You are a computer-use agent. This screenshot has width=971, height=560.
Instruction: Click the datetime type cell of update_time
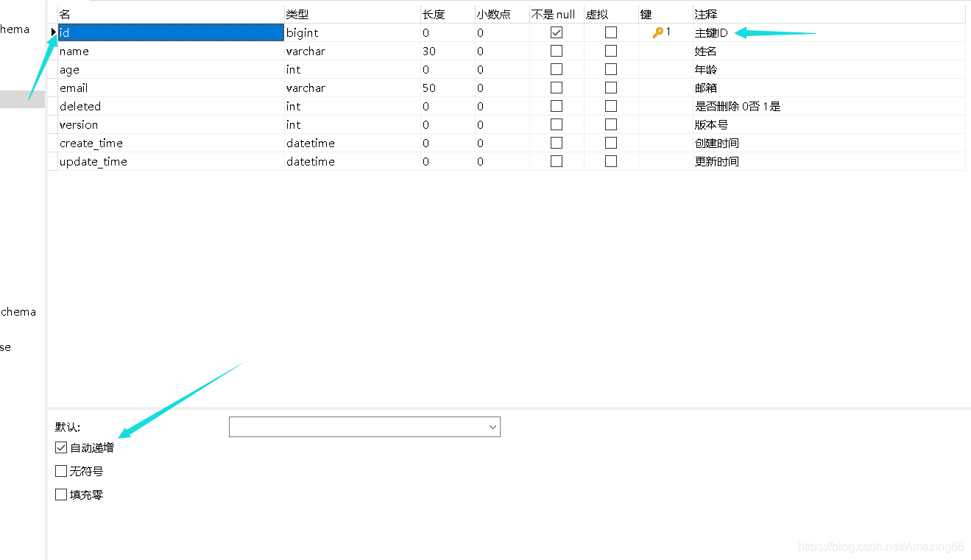pos(353,161)
